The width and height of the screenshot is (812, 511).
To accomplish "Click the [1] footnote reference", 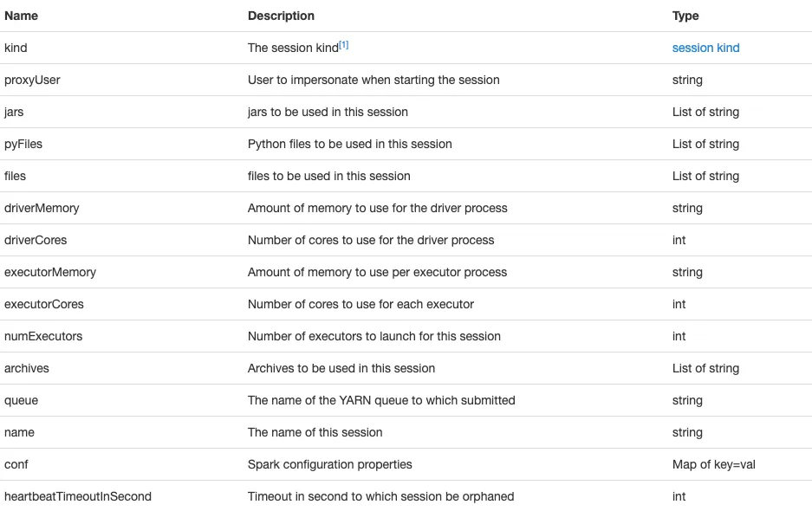I will click(x=344, y=45).
